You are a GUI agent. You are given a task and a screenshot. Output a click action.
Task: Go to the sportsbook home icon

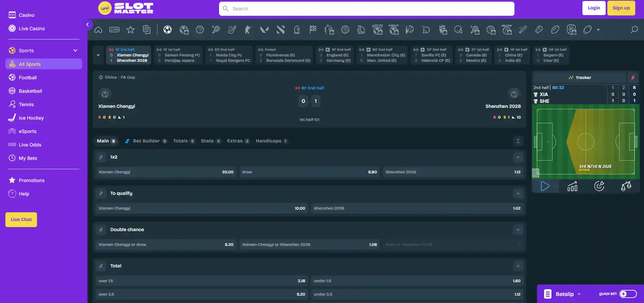click(98, 30)
